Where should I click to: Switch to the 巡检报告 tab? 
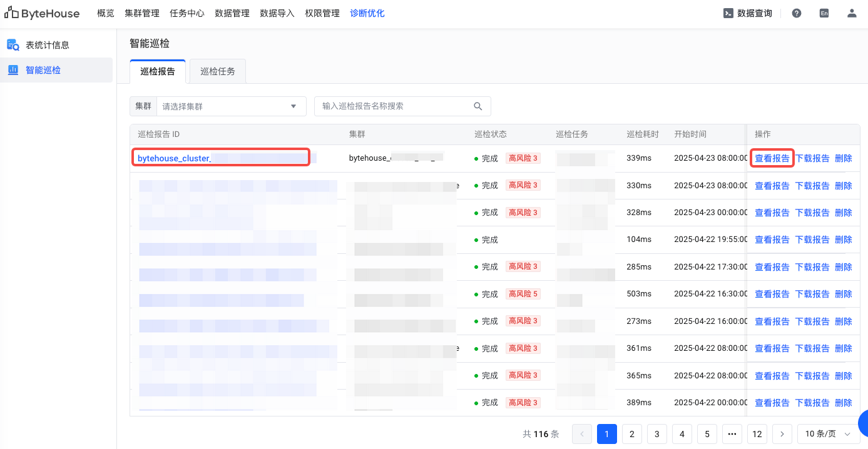[158, 71]
